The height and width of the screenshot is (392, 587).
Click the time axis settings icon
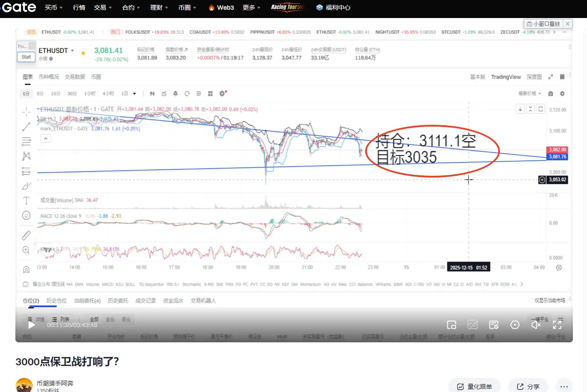click(x=559, y=267)
